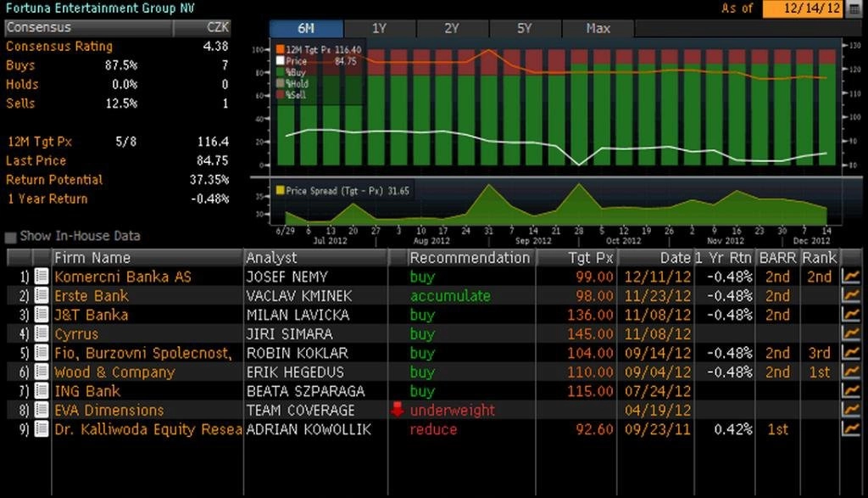Sort by Analyst column header
This screenshot has width=868, height=498.
click(315, 258)
